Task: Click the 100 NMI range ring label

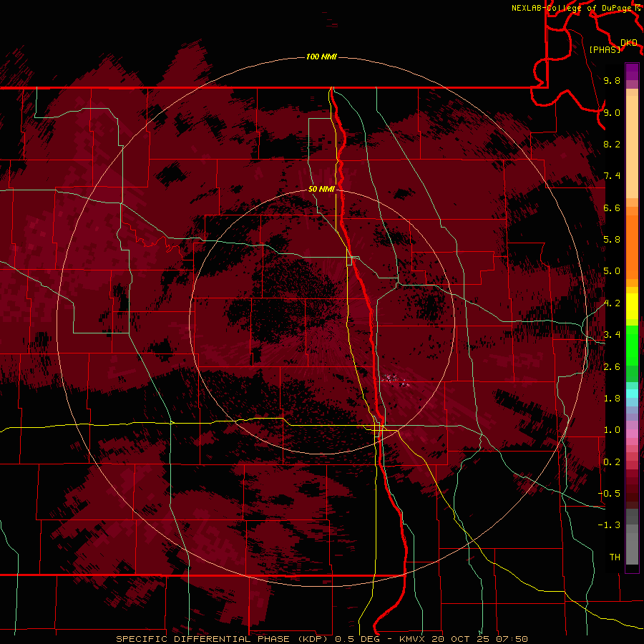Action: click(321, 57)
